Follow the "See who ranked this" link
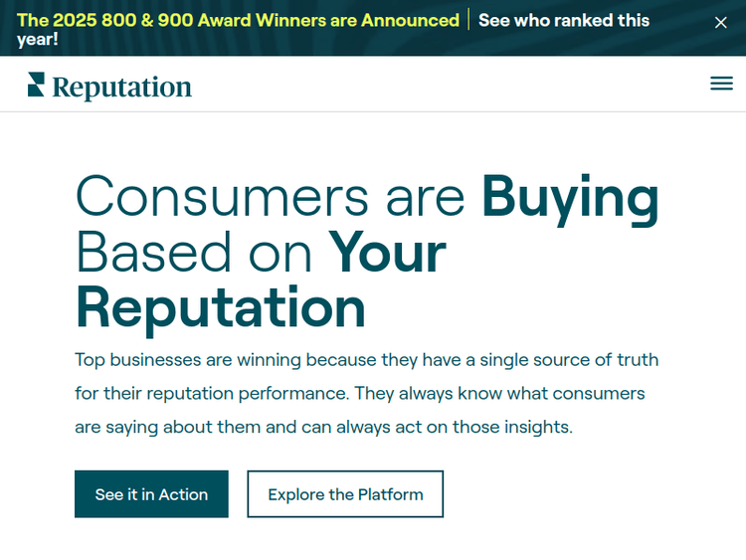The width and height of the screenshot is (746, 560). (563, 20)
